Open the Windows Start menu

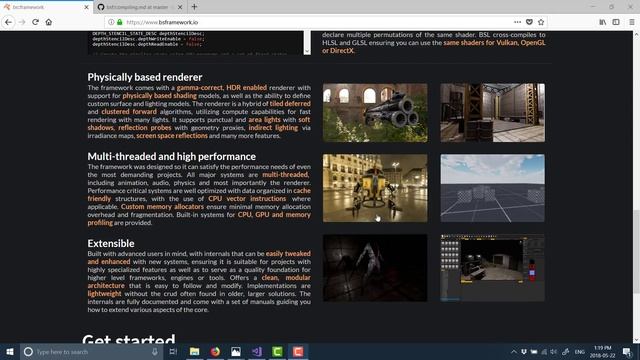click(10, 351)
